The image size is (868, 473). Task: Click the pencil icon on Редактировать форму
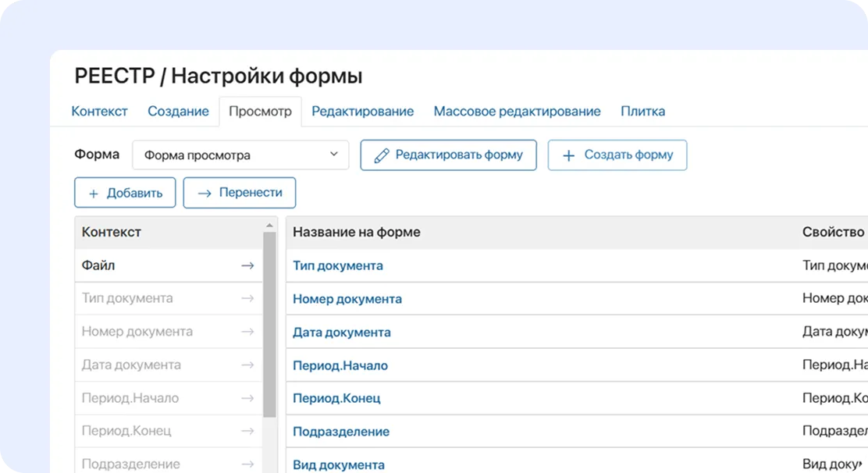[380, 155]
